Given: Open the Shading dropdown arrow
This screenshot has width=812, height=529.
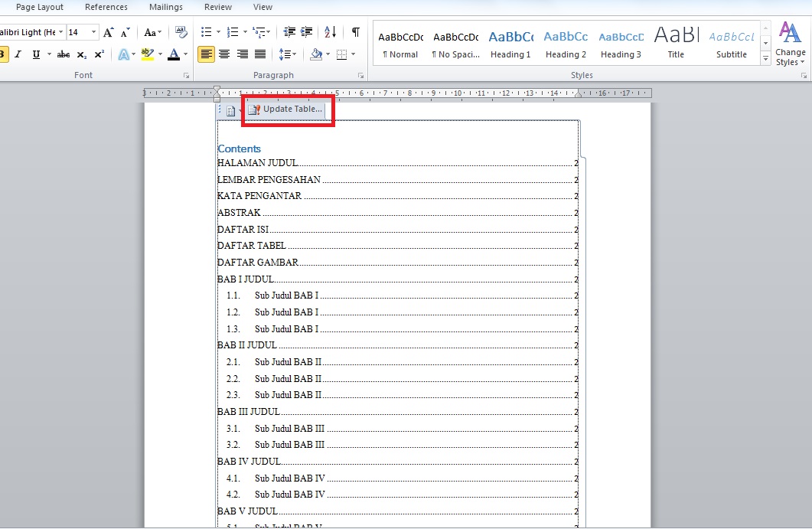Looking at the screenshot, I should click(328, 54).
